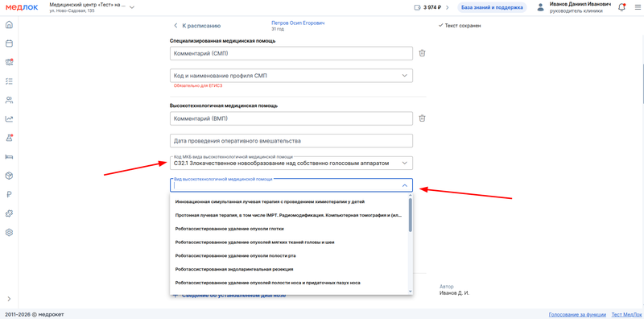
Task: Click the Текст сохранен status
Action: (460, 26)
